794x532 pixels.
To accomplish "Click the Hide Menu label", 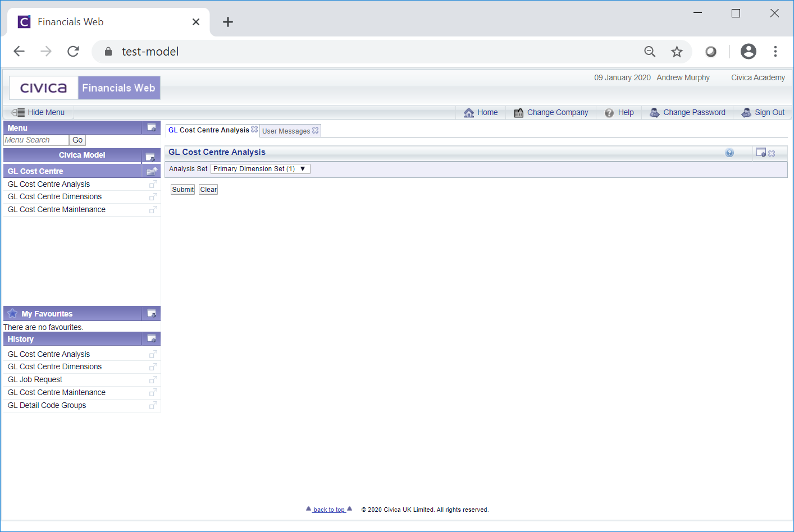I will tap(46, 112).
